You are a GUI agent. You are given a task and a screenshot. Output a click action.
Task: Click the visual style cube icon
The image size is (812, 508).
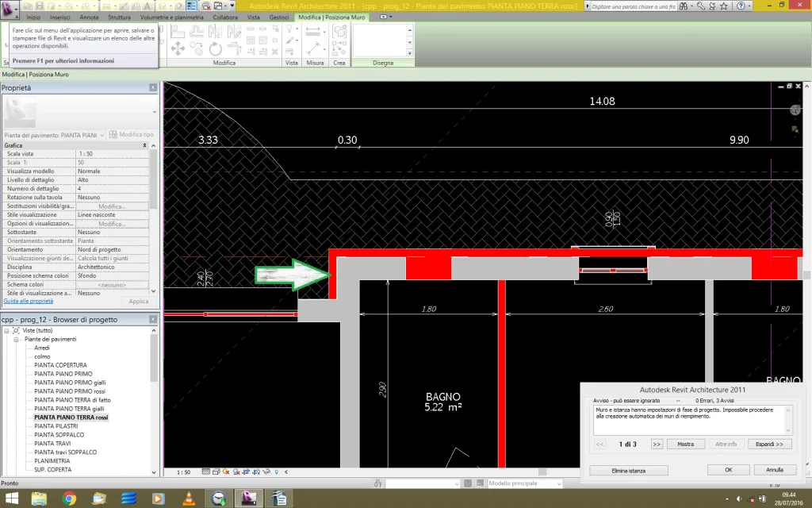[216, 471]
